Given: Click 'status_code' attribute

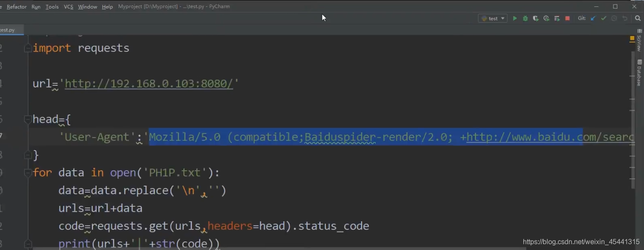Looking at the screenshot, I should [334, 226].
